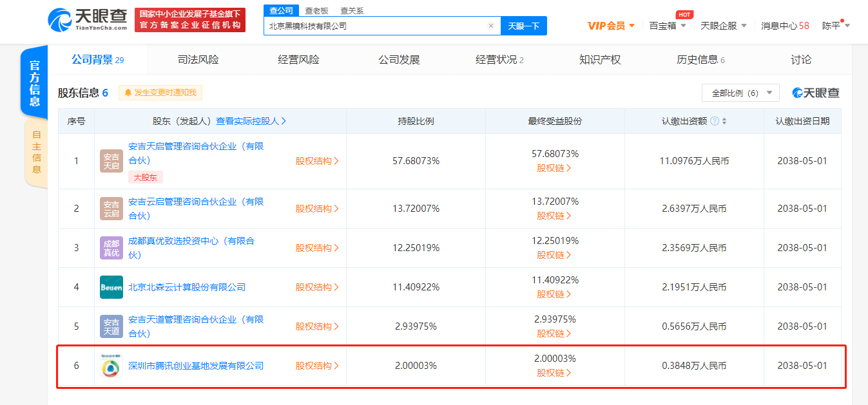Expand the VIP会员 menu

(x=611, y=26)
